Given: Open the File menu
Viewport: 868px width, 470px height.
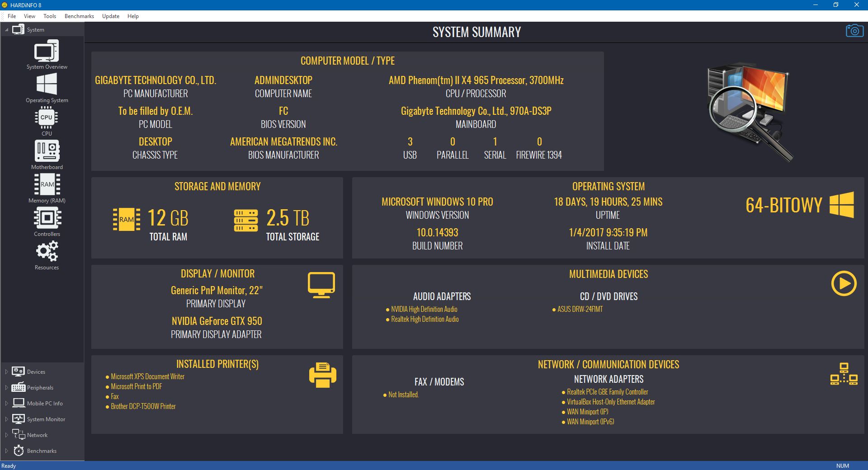Looking at the screenshot, I should coord(12,16).
